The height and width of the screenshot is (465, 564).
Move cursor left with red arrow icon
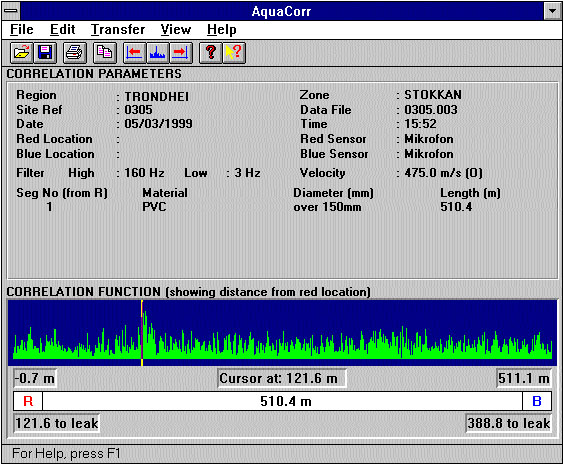pyautogui.click(x=134, y=53)
